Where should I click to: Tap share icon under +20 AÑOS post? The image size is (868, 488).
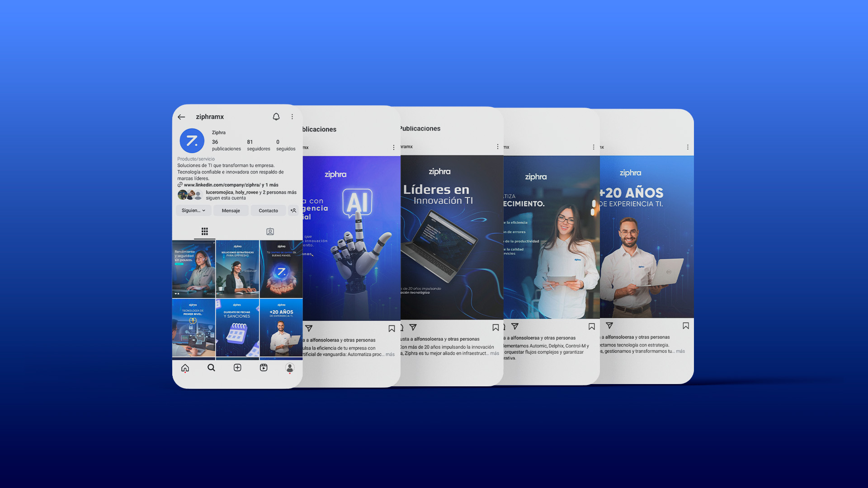point(609,325)
